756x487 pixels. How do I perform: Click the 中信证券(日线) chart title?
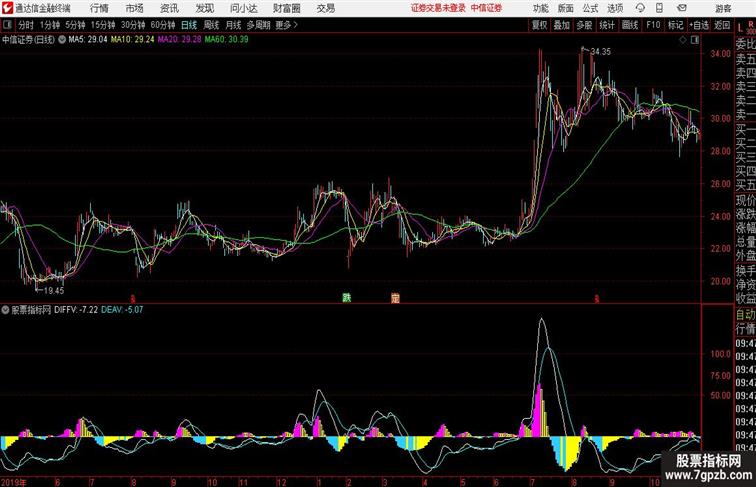tap(28, 40)
